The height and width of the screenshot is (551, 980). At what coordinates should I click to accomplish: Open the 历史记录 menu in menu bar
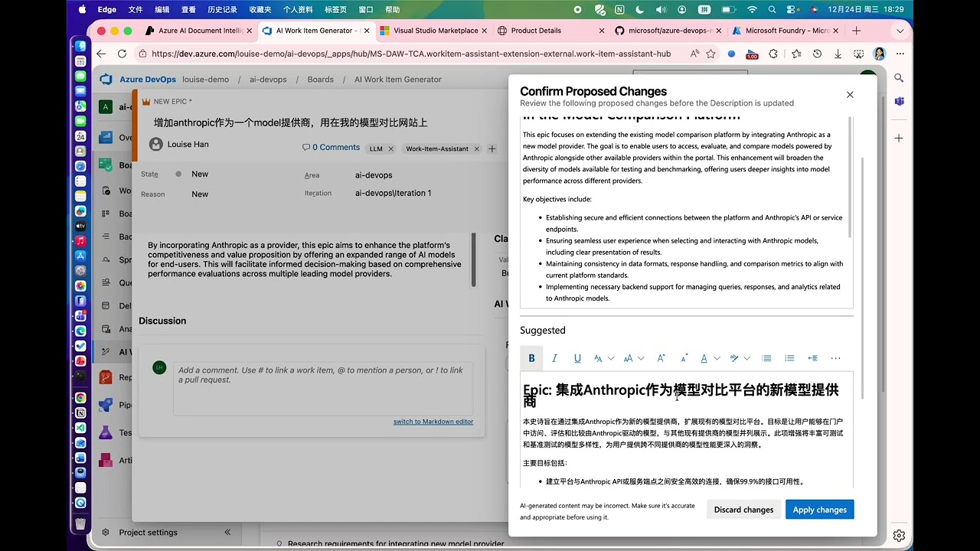point(222,9)
